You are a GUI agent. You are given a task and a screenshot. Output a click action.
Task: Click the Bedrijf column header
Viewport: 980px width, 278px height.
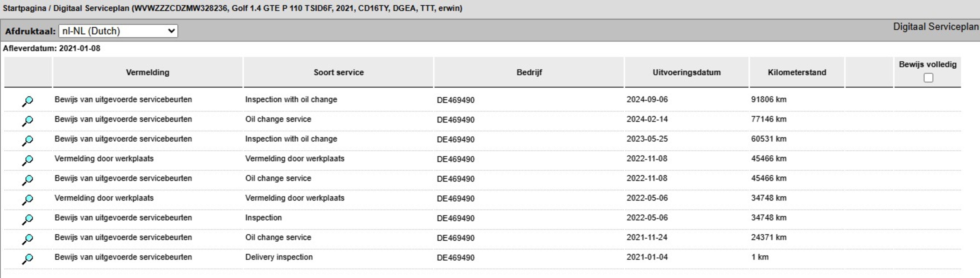pos(529,72)
